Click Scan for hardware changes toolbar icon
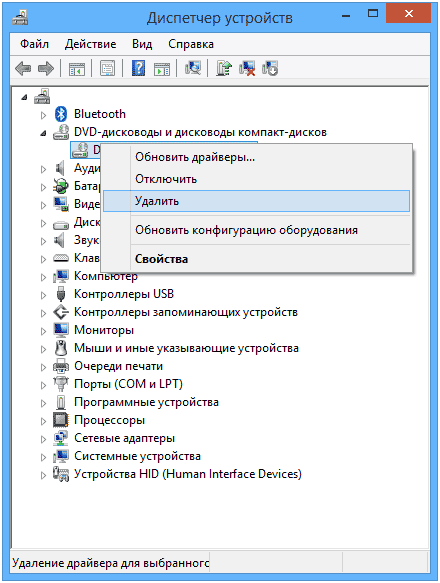440x583 pixels. (193, 68)
